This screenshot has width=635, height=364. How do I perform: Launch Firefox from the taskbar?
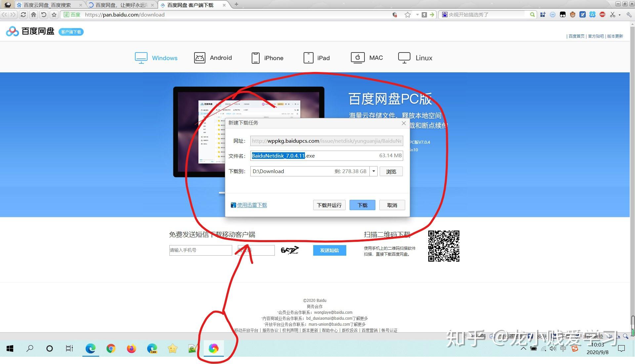[131, 348]
